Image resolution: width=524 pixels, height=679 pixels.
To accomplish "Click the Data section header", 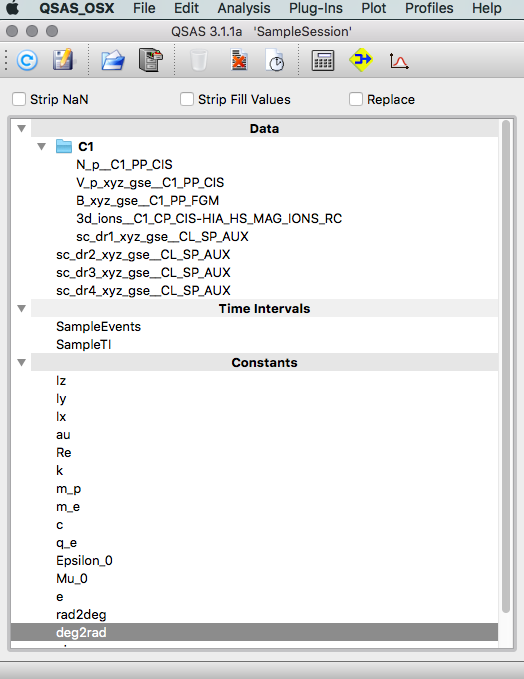I will (x=264, y=129).
